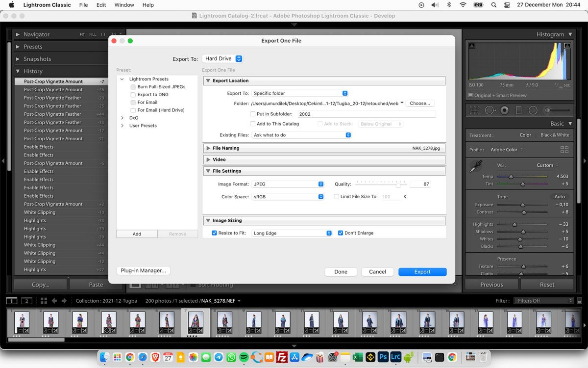Screen dimensions: 588x368
Task: Launch FileZilla from the dock
Action: pos(281,357)
